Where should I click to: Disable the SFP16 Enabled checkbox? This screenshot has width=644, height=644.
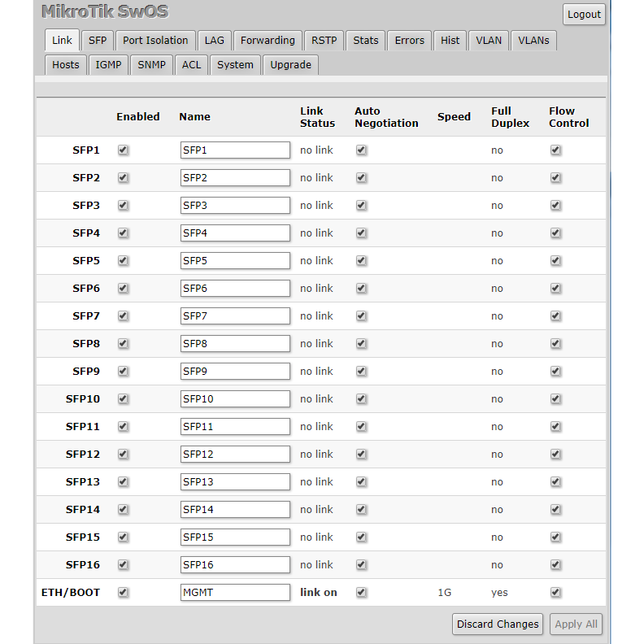coord(123,565)
